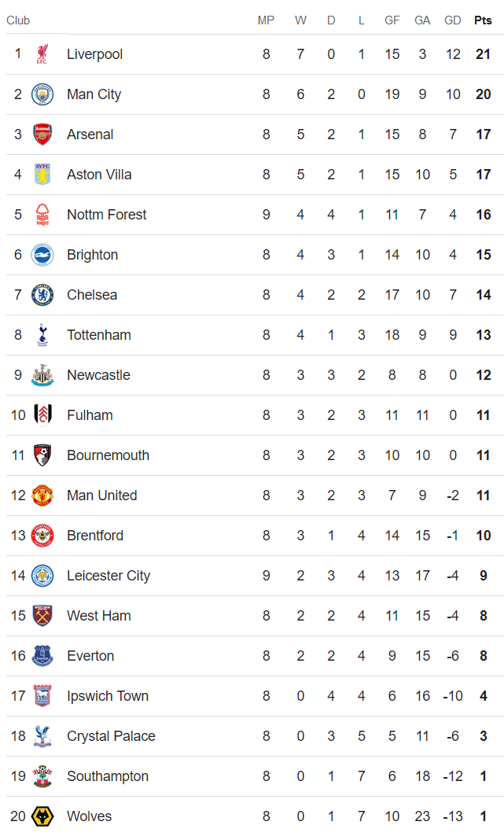The height and width of the screenshot is (840, 504).
Task: Click the Man City club crest
Action: pyautogui.click(x=42, y=94)
